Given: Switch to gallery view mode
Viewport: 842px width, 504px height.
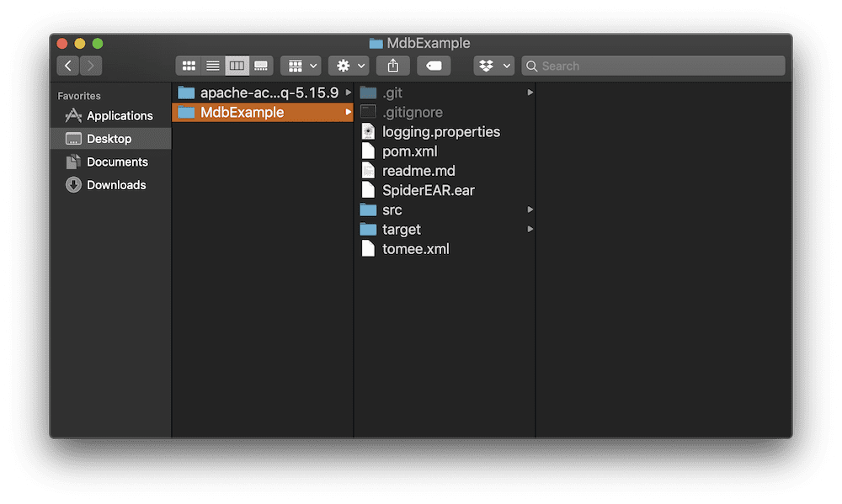Looking at the screenshot, I should 261,66.
